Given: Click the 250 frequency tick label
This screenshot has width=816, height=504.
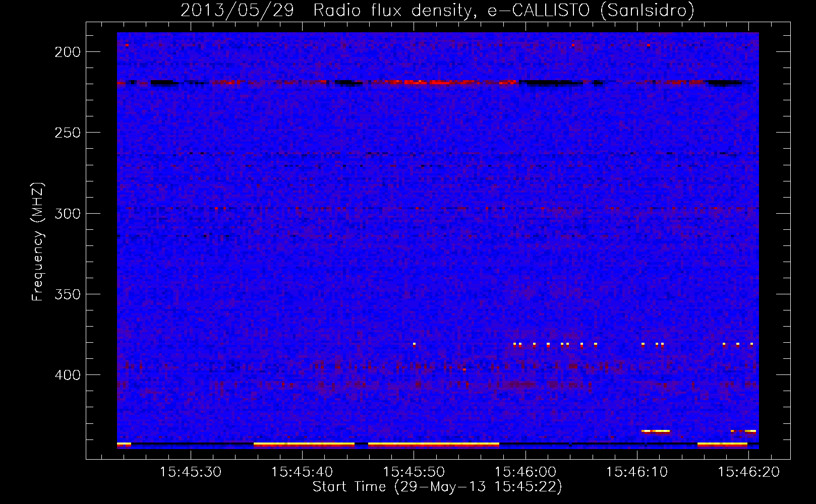Looking at the screenshot, I should coord(68,133).
